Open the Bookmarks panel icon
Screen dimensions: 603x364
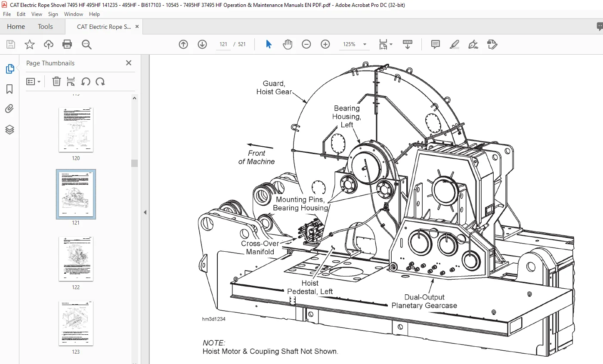tap(9, 89)
